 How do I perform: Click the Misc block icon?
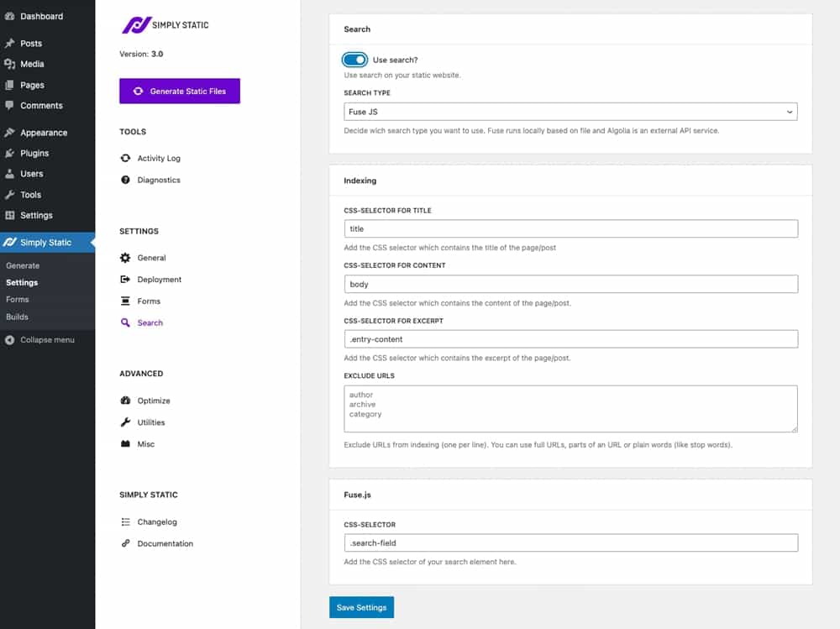125,443
